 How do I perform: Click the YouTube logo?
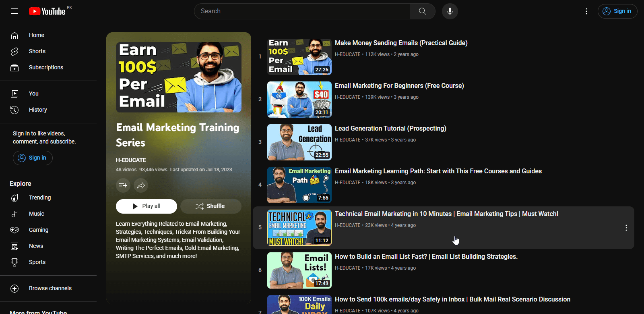(47, 11)
